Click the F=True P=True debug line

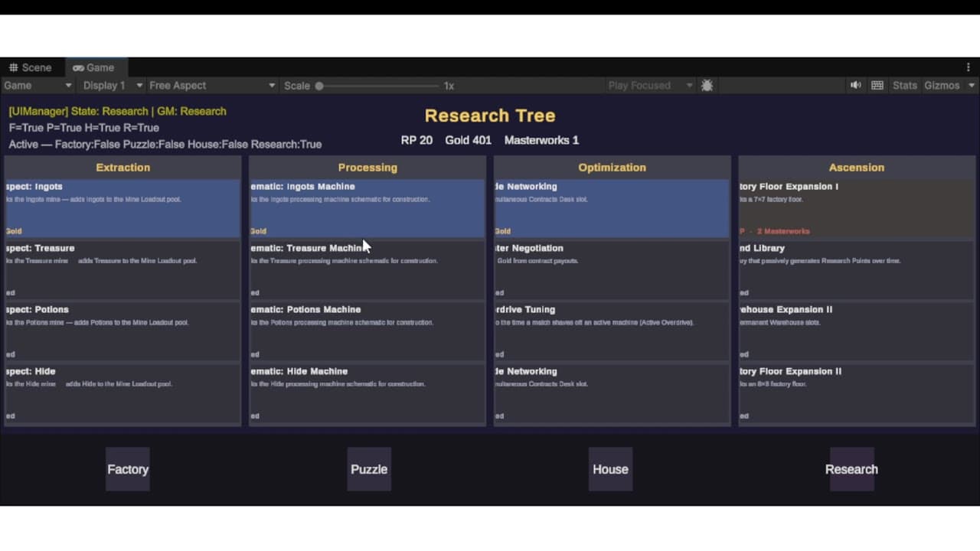click(84, 128)
